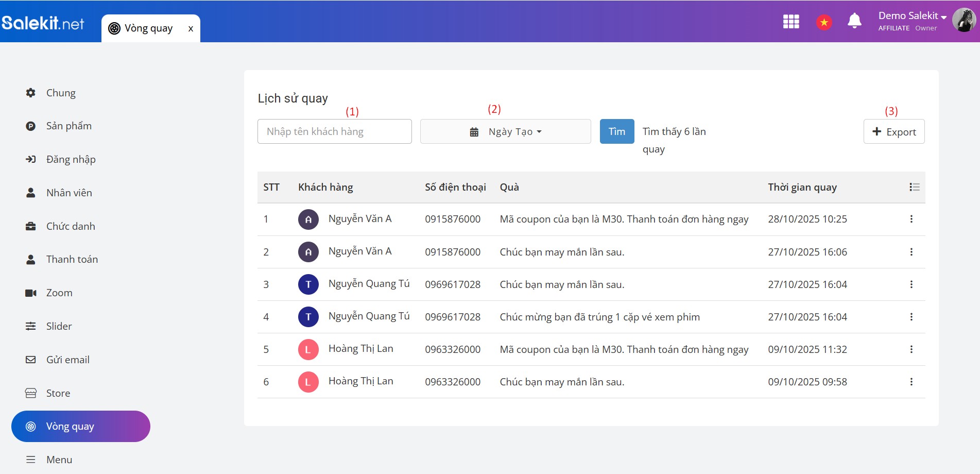This screenshot has width=980, height=474.
Task: Select Chức danh in the sidebar
Action: (71, 226)
